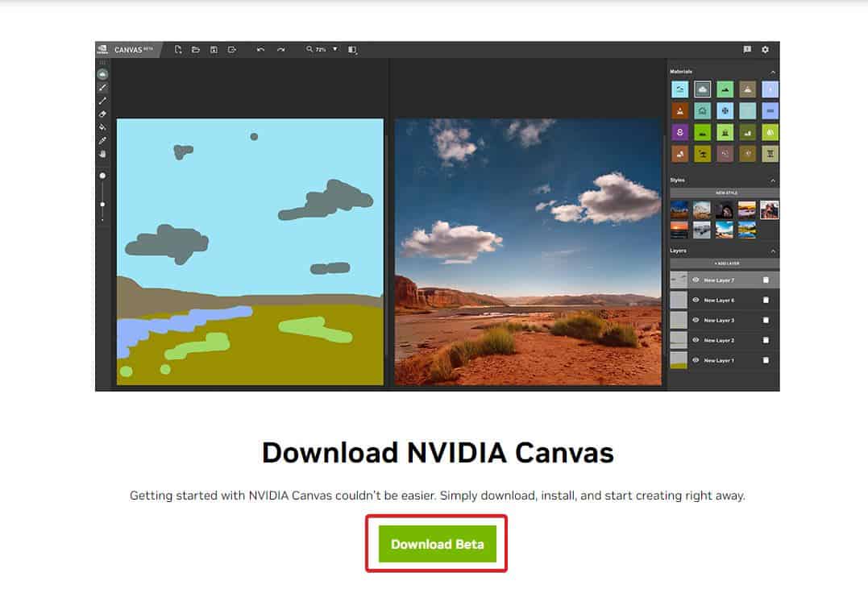Select New Layer 2 in layers list
This screenshot has width=868, height=589.
[x=719, y=340]
